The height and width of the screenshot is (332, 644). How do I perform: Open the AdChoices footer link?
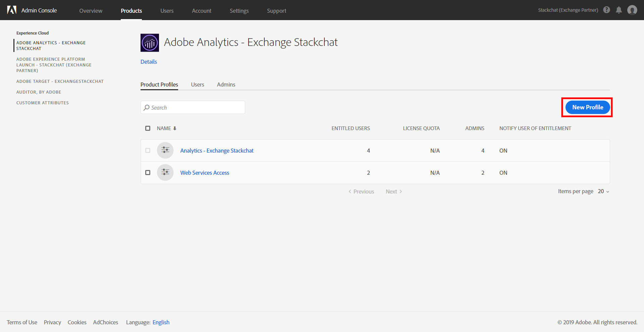coord(106,322)
